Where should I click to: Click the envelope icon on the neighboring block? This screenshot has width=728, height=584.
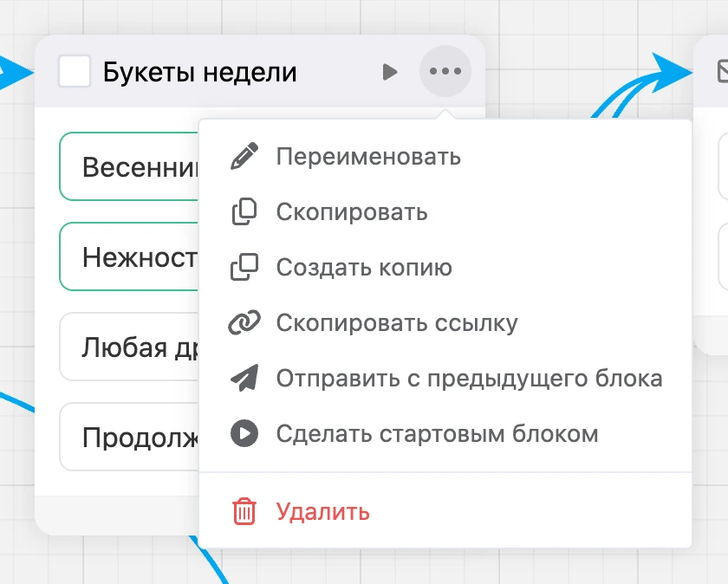pos(722,71)
